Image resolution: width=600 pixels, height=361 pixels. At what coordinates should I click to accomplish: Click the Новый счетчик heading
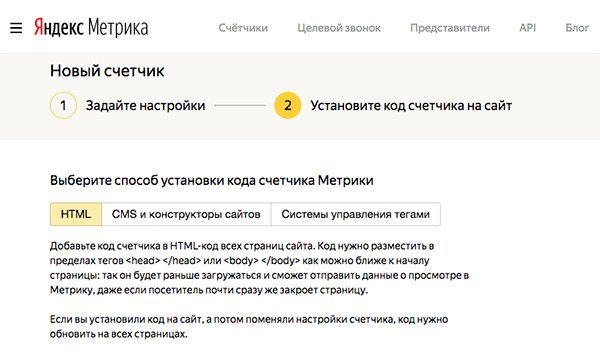click(107, 71)
